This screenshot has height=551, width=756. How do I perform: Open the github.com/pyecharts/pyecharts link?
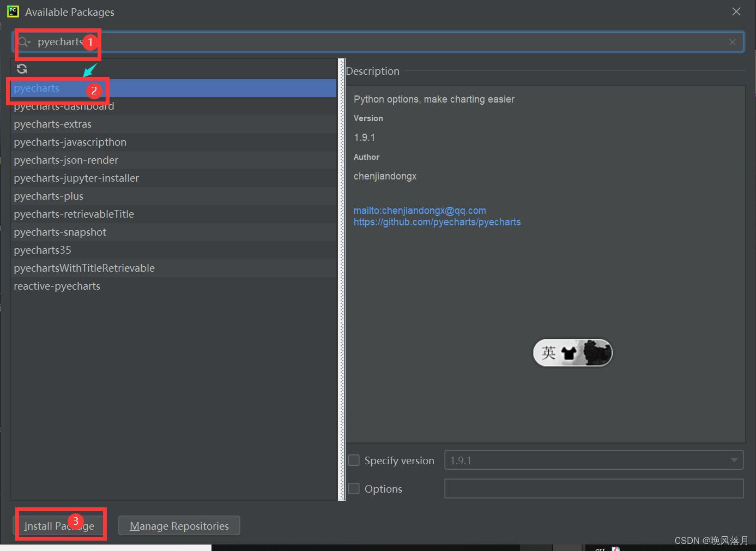pos(437,222)
